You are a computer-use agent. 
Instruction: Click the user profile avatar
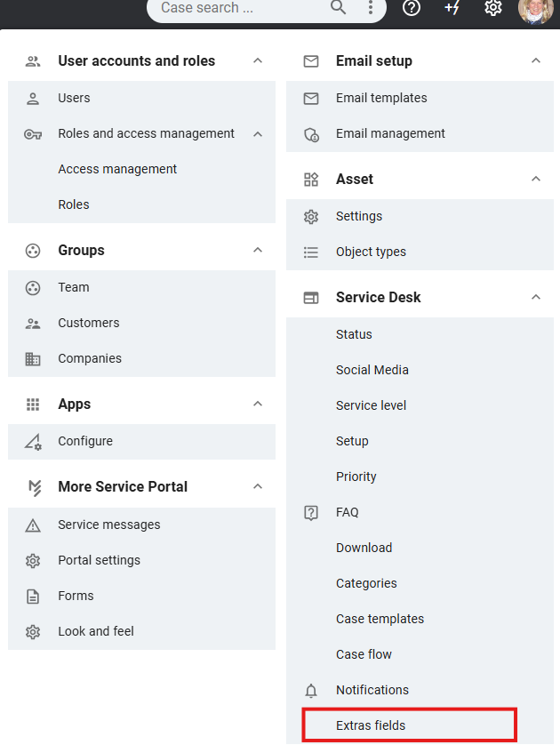tap(536, 10)
